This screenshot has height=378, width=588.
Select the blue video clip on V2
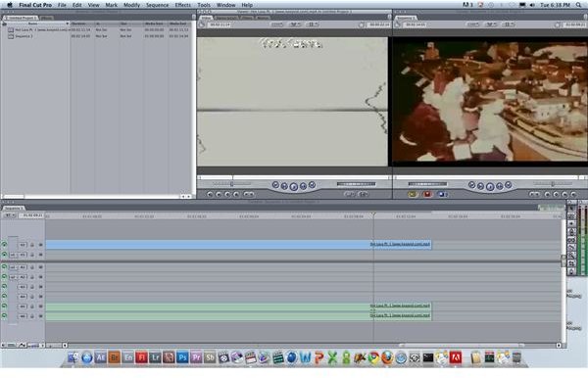[238, 245]
